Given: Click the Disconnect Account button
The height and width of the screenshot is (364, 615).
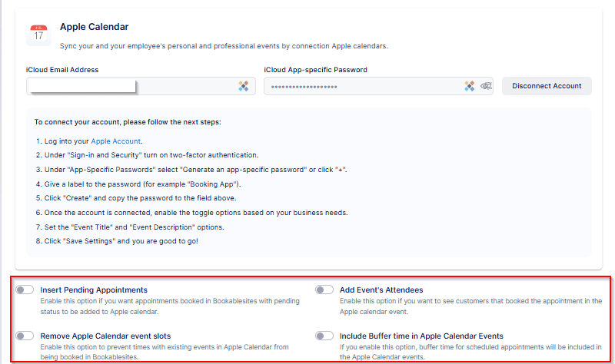Looking at the screenshot, I should coord(547,86).
